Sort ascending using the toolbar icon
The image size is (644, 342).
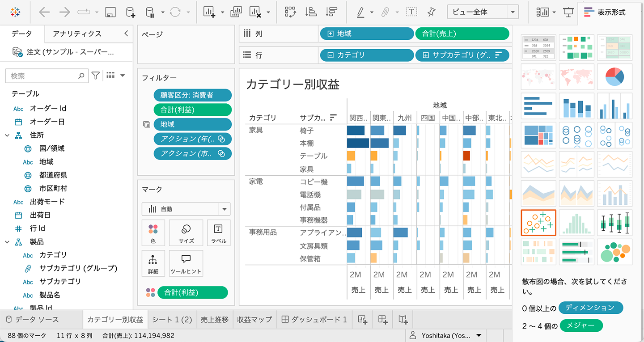pos(311,13)
